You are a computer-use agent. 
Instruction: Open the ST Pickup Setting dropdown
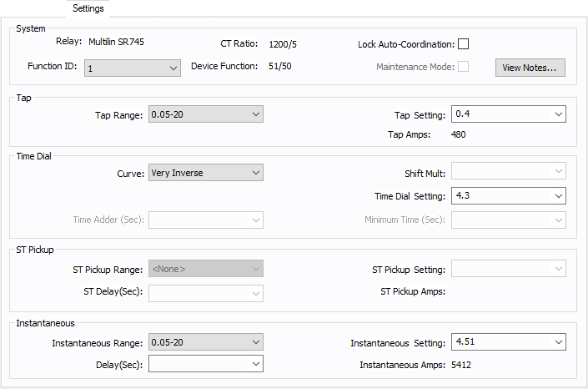tap(508, 269)
